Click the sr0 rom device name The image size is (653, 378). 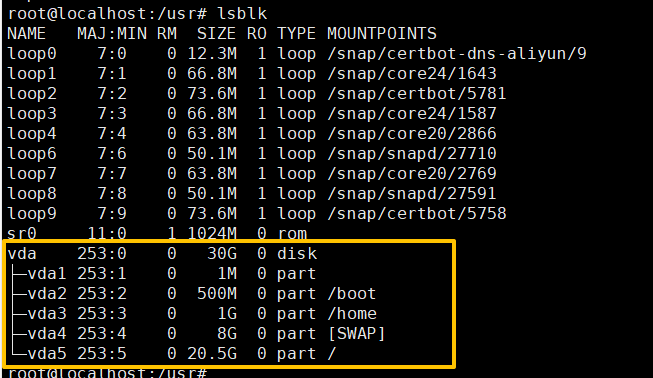(22, 233)
